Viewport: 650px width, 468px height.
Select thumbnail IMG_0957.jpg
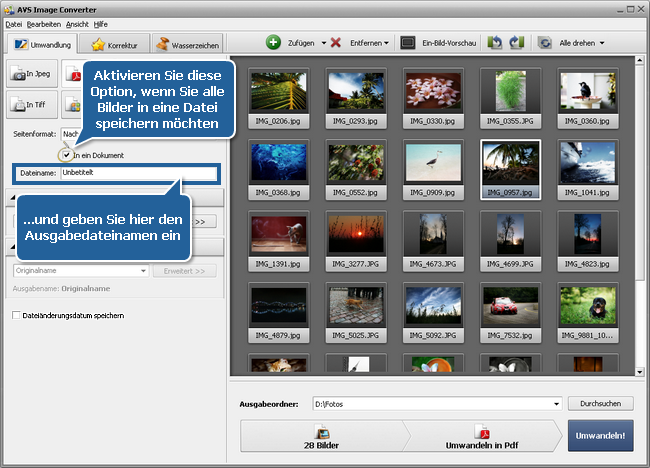[510, 170]
